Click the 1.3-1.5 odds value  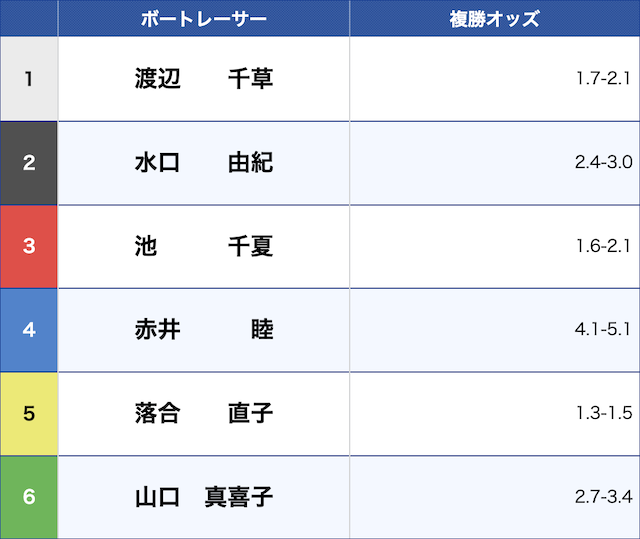[x=603, y=413]
